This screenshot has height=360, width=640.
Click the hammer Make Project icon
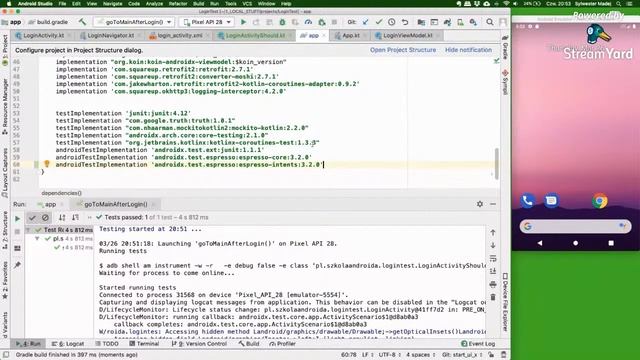coord(82,22)
